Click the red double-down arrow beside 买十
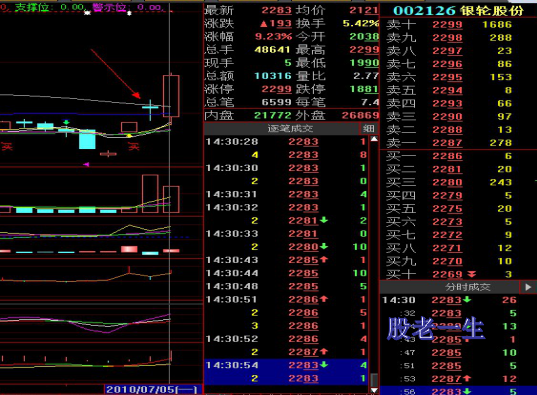Viewport: 537px width, 395px height. 472,274
